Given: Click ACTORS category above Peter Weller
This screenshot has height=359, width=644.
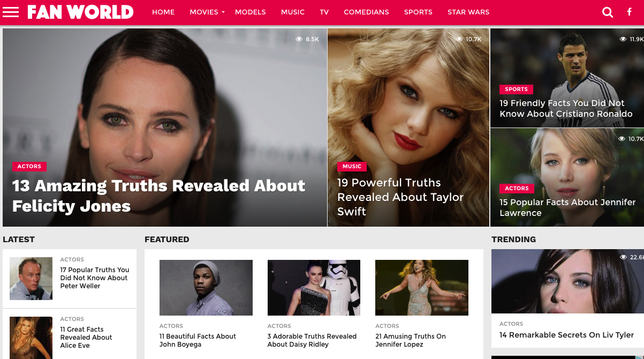Looking at the screenshot, I should (x=72, y=260).
